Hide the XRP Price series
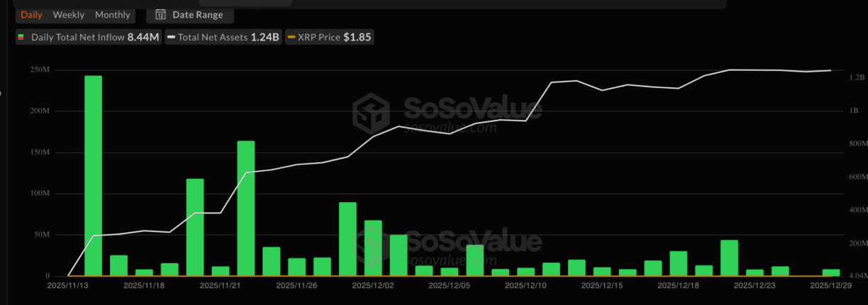Image resolution: width=868 pixels, height=305 pixels. 328,37
